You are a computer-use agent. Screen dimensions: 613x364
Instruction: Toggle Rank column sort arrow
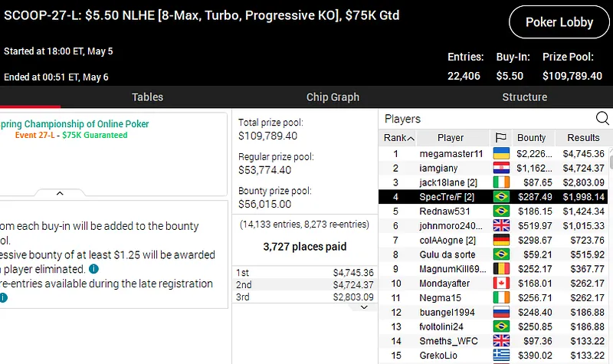point(411,139)
